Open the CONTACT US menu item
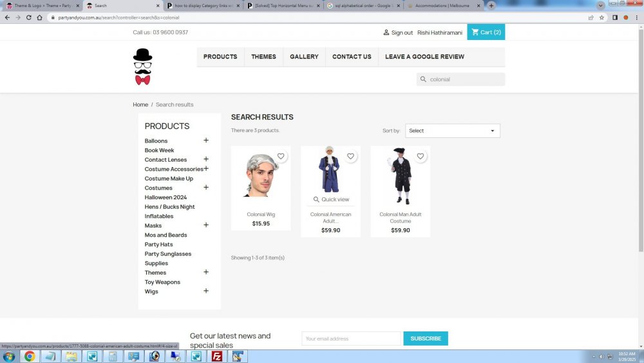The image size is (644, 363). (352, 57)
